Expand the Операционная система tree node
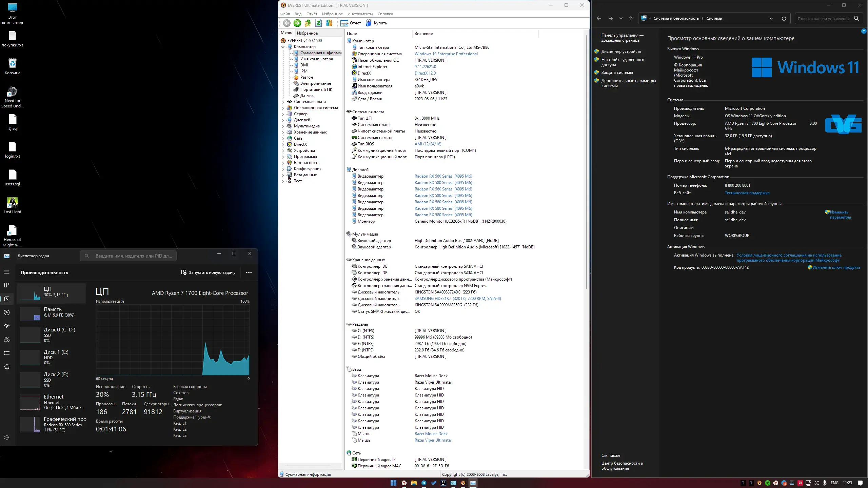The width and height of the screenshot is (868, 488). pos(283,108)
